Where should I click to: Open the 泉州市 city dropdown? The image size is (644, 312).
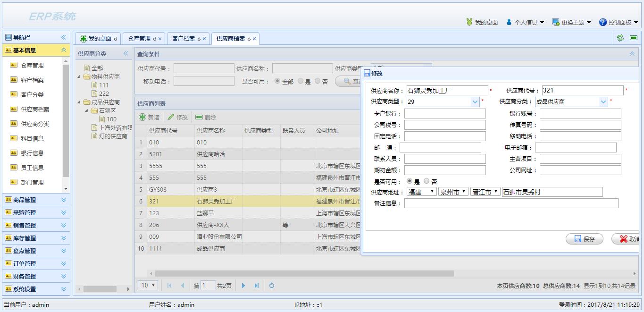[452, 192]
